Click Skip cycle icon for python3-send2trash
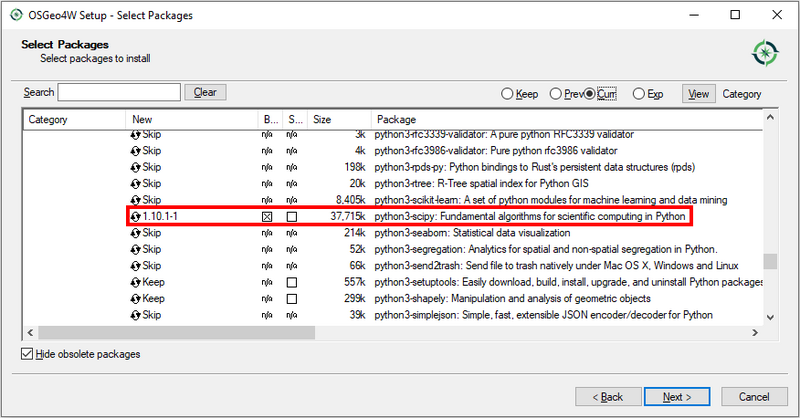 pos(136,266)
